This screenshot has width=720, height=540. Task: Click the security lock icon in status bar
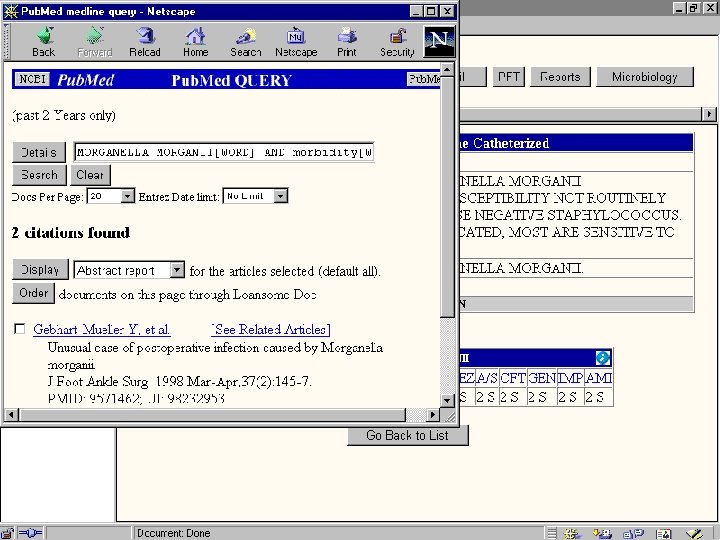tap(8, 533)
